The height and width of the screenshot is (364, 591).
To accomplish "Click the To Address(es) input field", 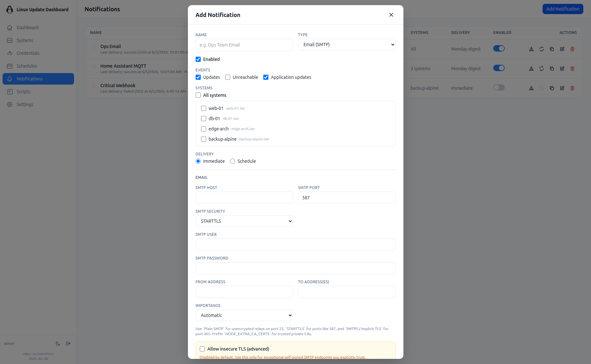I will tap(347, 292).
